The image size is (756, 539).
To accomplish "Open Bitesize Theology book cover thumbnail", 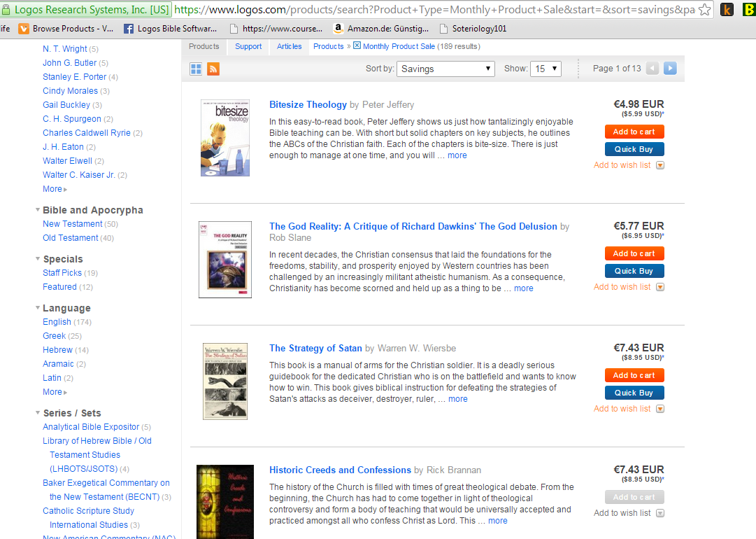I will click(225, 138).
